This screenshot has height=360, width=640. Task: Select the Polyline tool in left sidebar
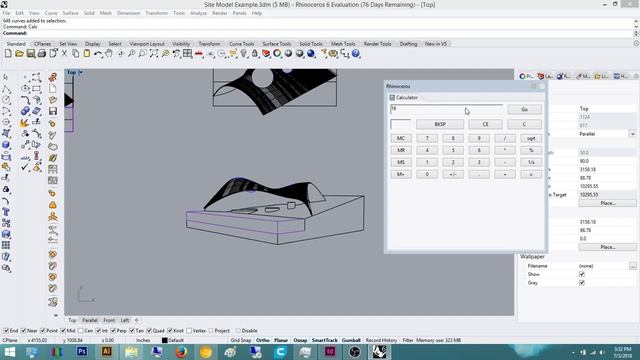tap(6, 89)
